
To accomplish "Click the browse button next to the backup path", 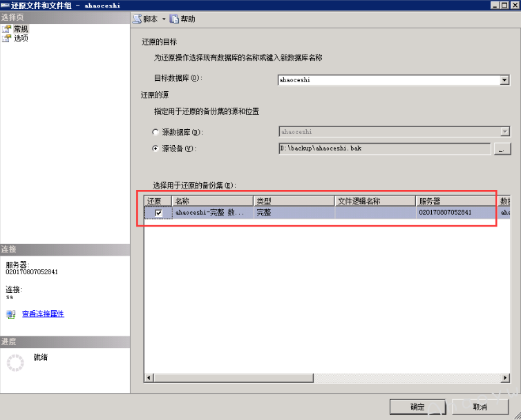I will 502,149.
